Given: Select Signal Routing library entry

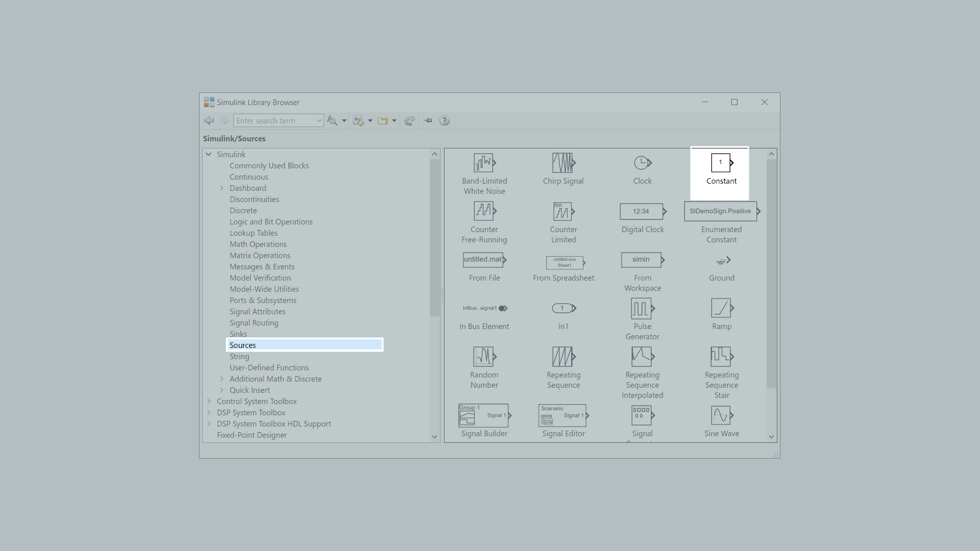Looking at the screenshot, I should (254, 323).
